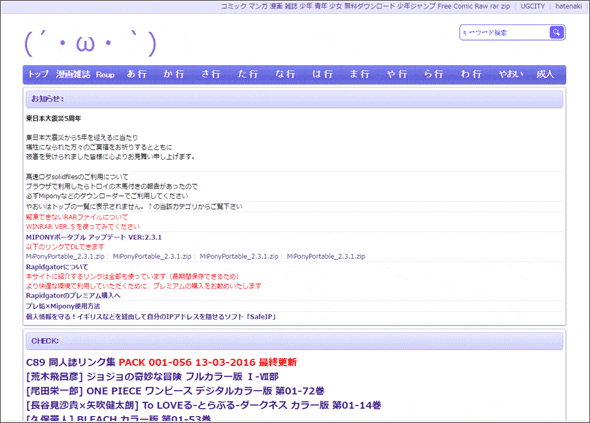This screenshot has width=590, height=423.
Task: Select the た行 navigation item
Action: [248, 74]
